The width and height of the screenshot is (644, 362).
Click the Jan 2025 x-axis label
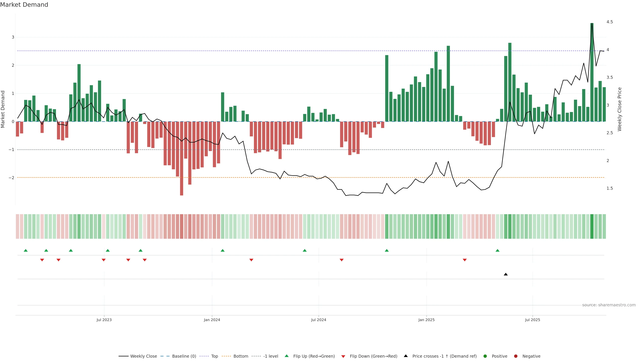click(x=426, y=320)
